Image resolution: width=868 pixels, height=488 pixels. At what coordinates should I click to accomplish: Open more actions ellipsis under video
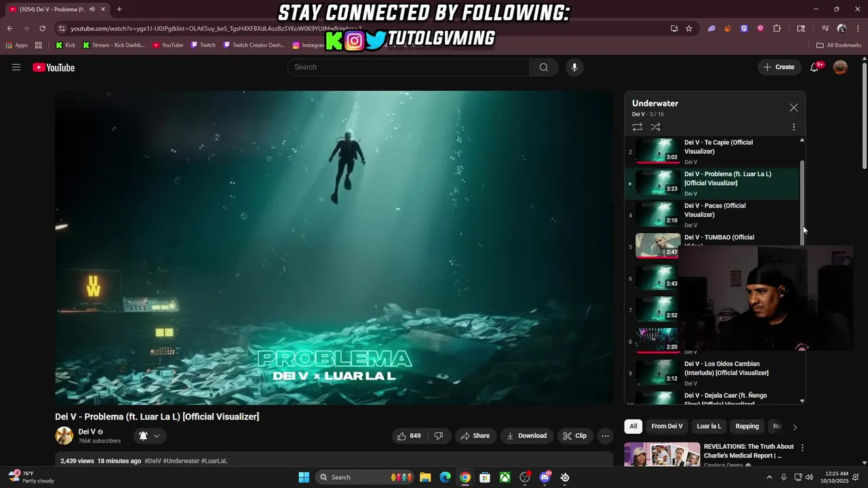pyautogui.click(x=606, y=436)
